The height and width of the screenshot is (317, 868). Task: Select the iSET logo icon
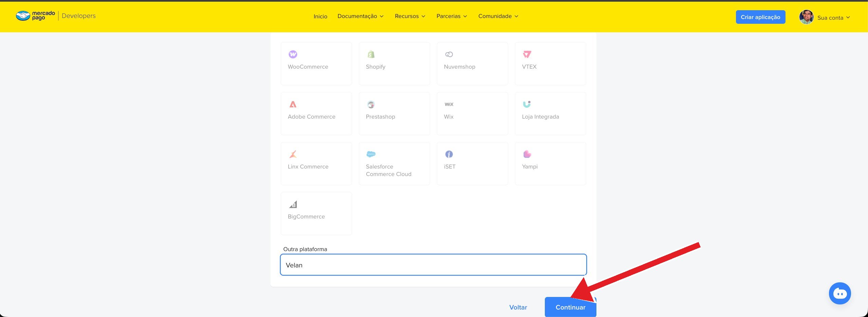449,154
